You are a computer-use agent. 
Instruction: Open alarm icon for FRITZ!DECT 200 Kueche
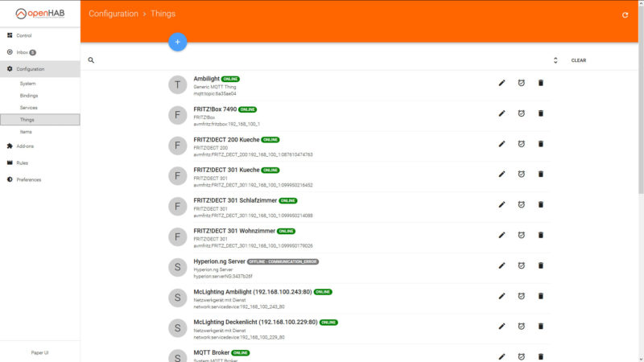pyautogui.click(x=521, y=144)
